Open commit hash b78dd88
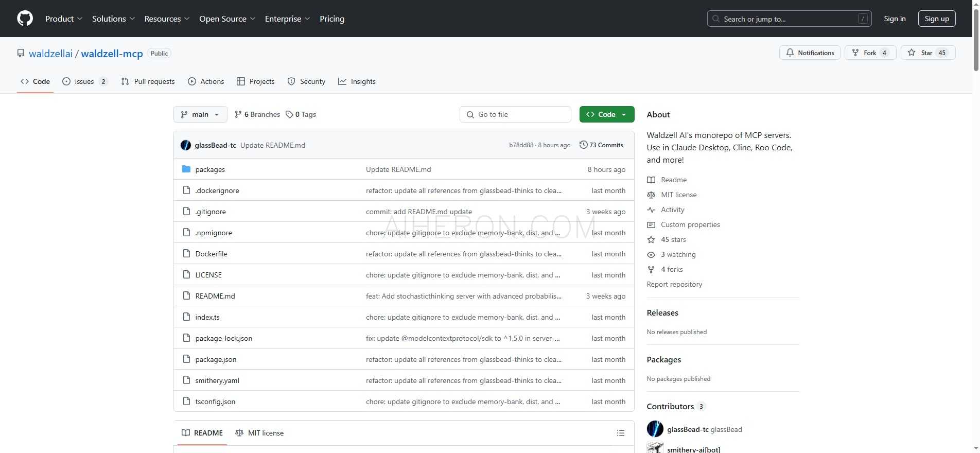 pyautogui.click(x=521, y=145)
